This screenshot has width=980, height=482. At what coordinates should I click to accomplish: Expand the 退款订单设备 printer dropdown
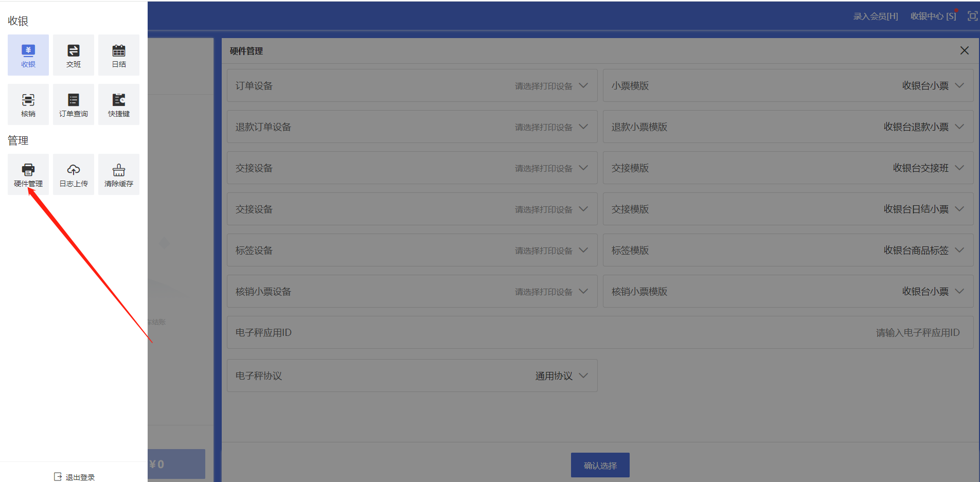click(412, 127)
